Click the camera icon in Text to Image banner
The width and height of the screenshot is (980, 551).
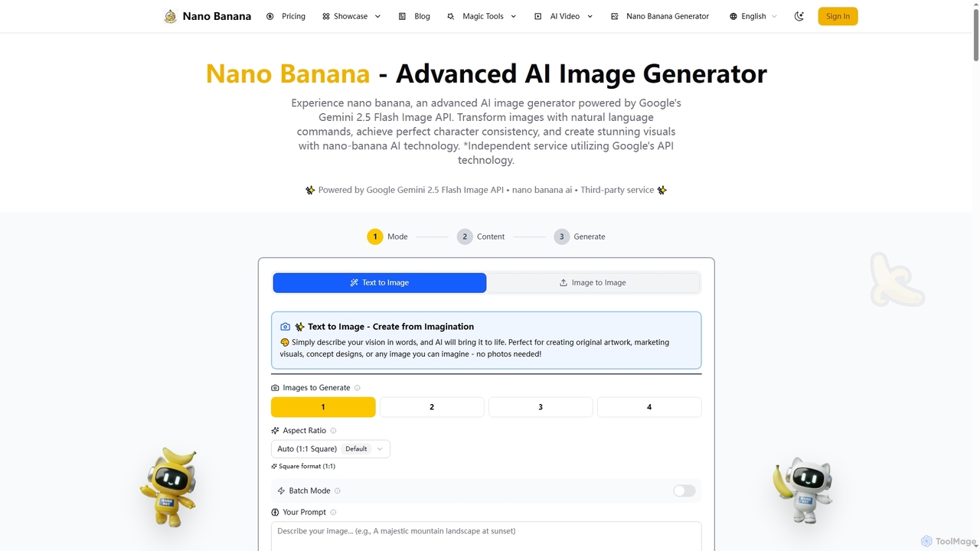pos(286,326)
